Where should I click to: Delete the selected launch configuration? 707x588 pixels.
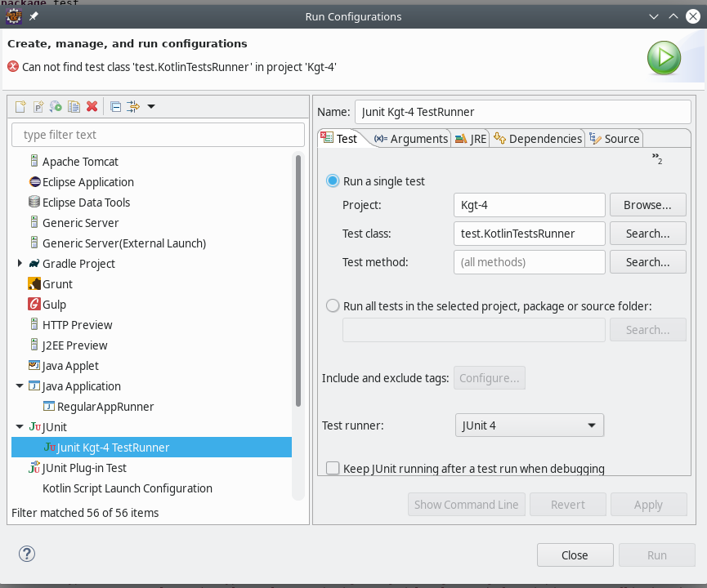tap(92, 107)
